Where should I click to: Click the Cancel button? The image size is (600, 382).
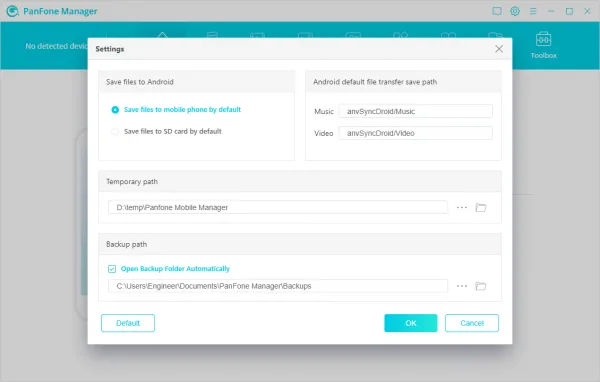[x=472, y=323]
